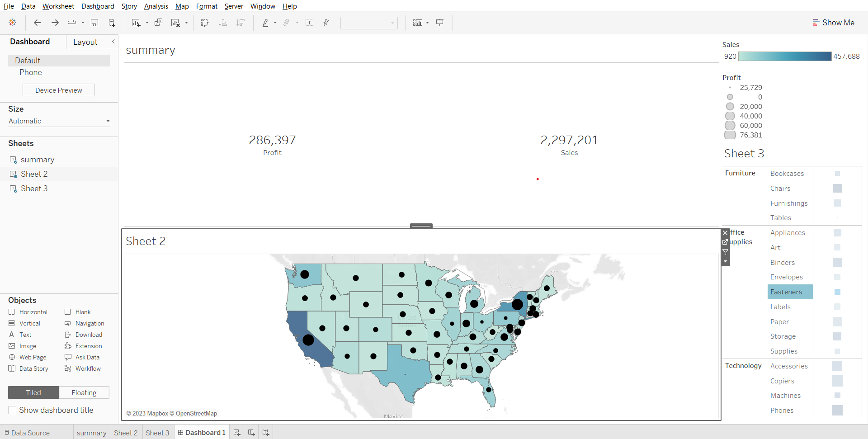The height and width of the screenshot is (439, 868).
Task: Expand More Options arrow on Sheet 2
Action: click(726, 262)
